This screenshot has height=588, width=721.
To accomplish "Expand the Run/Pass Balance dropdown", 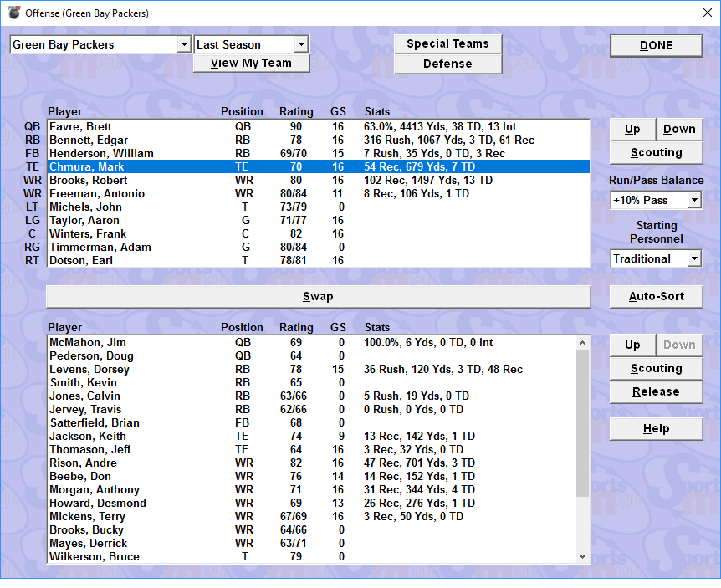I will coord(694,200).
